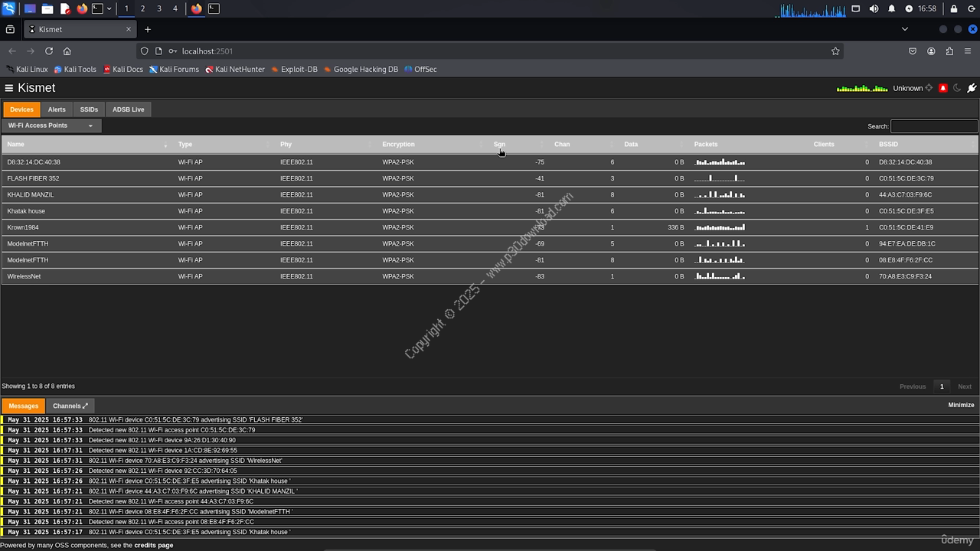Image resolution: width=980 pixels, height=551 pixels.
Task: Bookmark this page with the star icon
Action: (835, 51)
